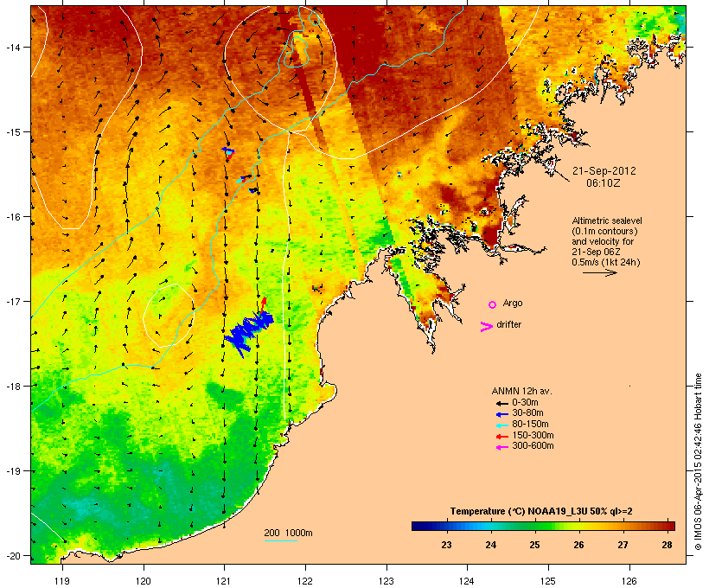The image size is (709, 588).
Task: Click the green 25 degree colorbar section
Action: [534, 526]
